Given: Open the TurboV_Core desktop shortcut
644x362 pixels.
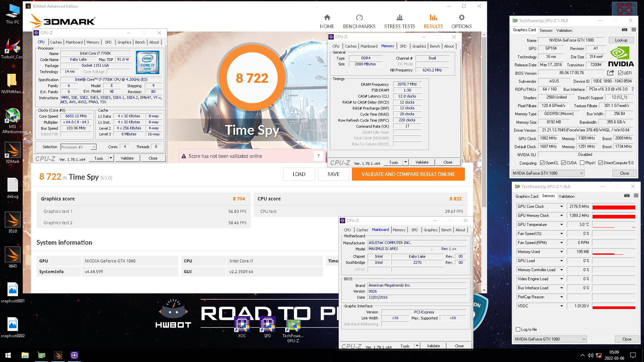Looking at the screenshot, I should tap(12, 49).
